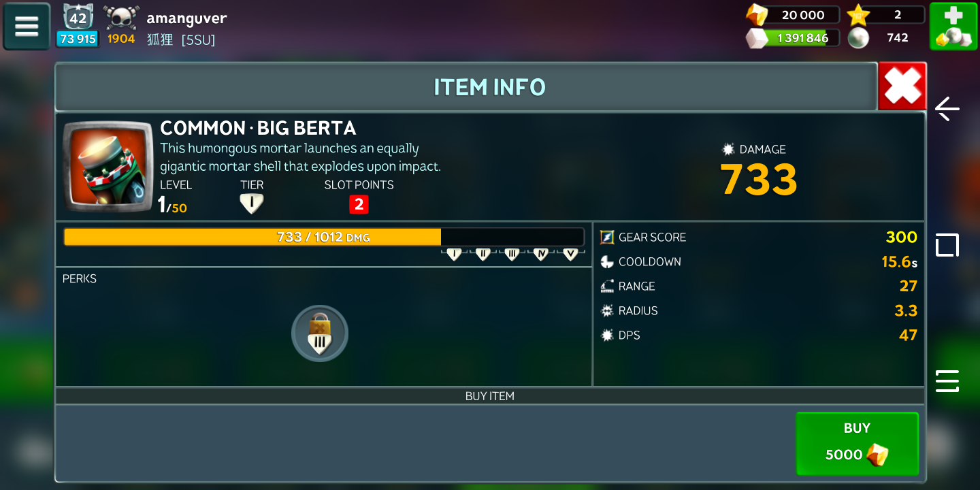Tap the star counter showing 2
980x490 pixels.
click(x=886, y=15)
